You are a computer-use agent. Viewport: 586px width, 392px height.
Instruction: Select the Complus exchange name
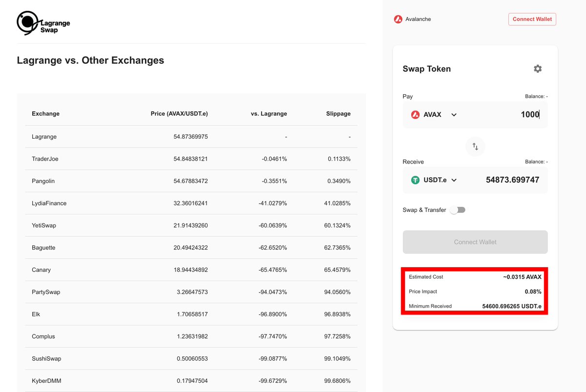tap(43, 336)
